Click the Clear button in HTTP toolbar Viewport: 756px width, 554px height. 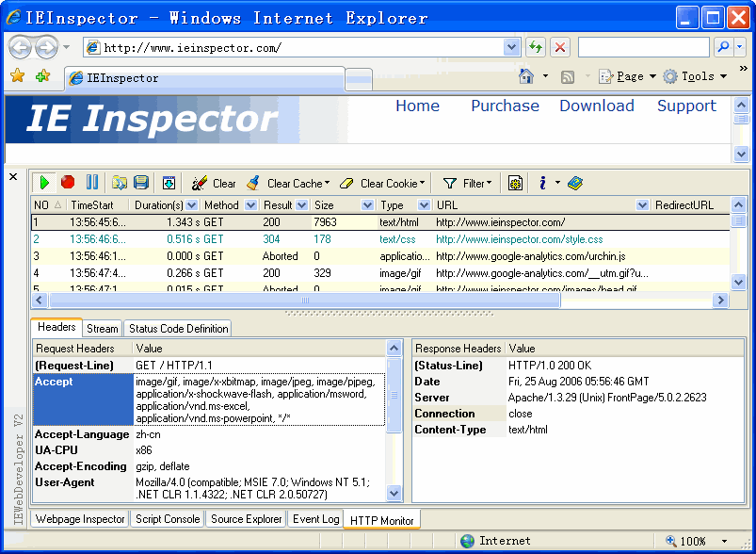coord(214,183)
